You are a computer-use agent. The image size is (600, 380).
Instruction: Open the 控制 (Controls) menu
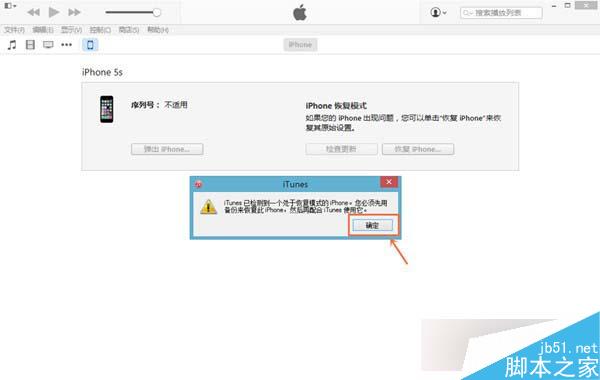pos(100,30)
